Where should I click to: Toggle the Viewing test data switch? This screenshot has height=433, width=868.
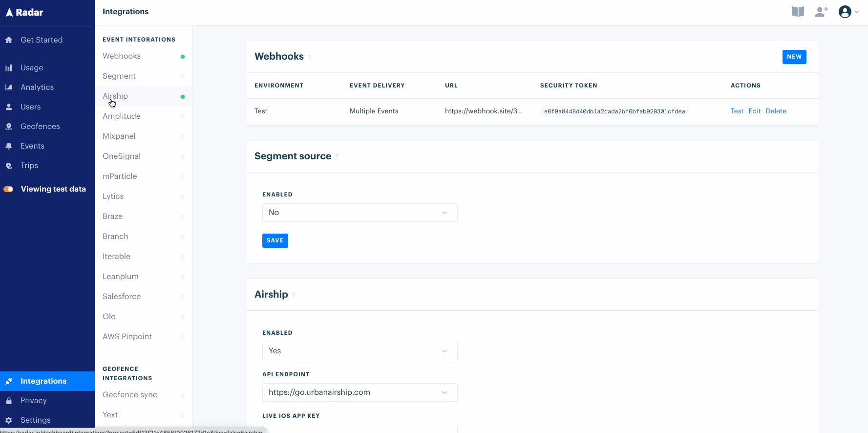pos(8,189)
